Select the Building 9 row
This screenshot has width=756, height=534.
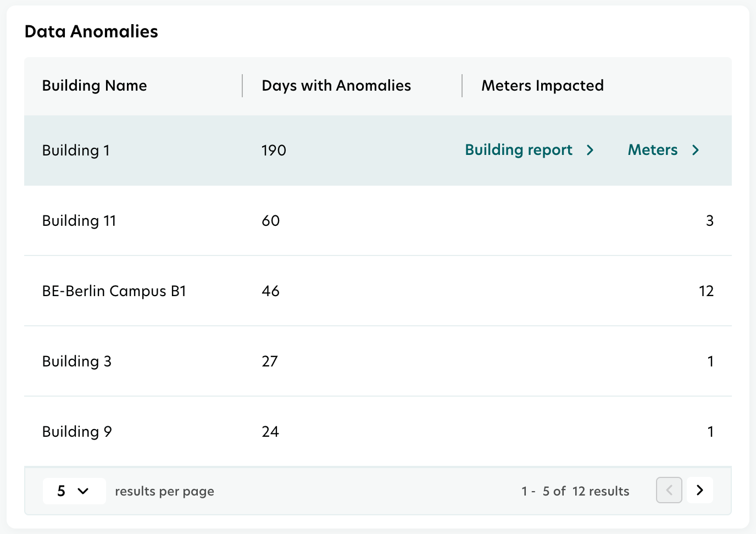tap(77, 432)
